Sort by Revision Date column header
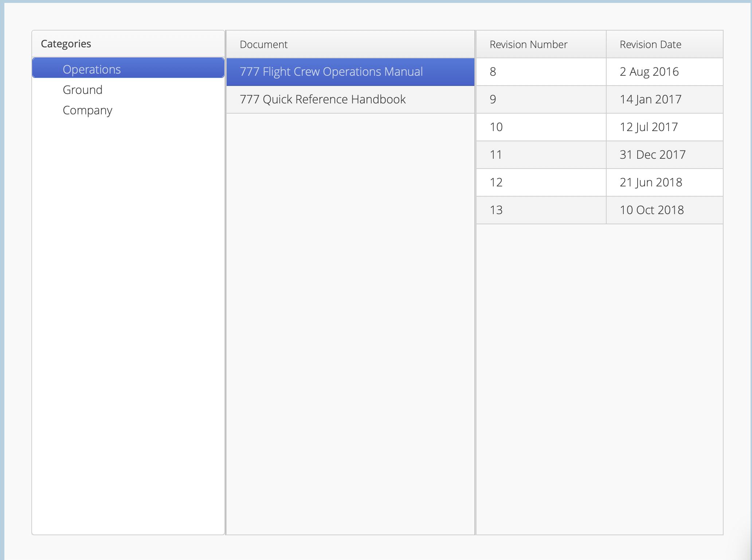Screen dimensions: 752x560 [650, 44]
